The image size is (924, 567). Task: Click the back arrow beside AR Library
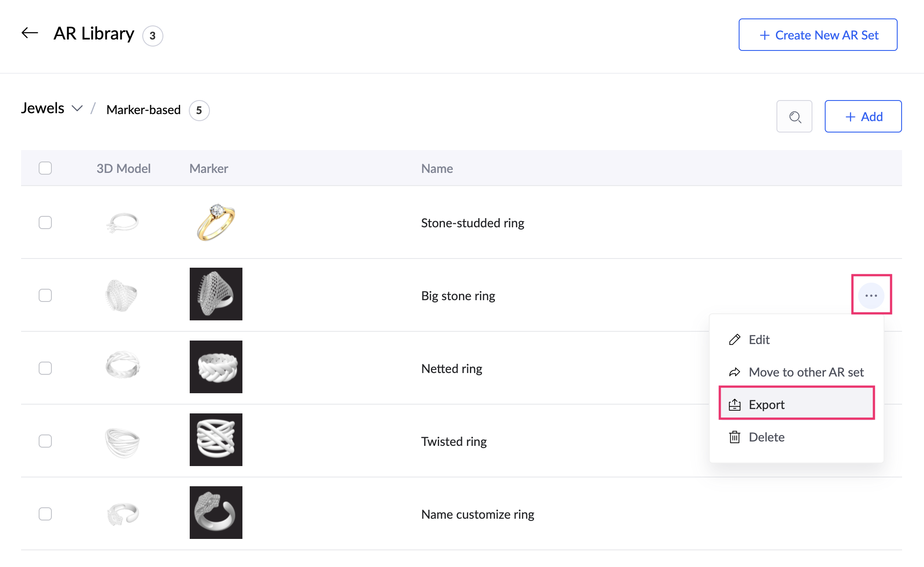click(x=30, y=33)
